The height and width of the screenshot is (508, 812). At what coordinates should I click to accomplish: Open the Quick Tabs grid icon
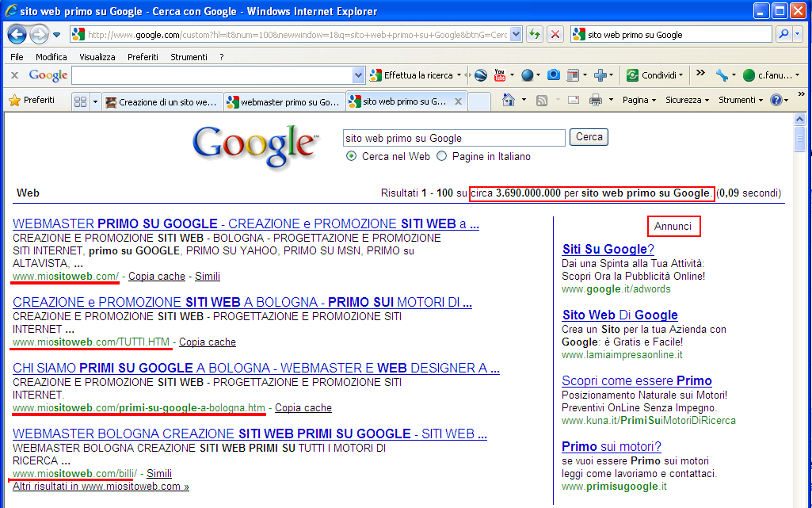coord(80,101)
